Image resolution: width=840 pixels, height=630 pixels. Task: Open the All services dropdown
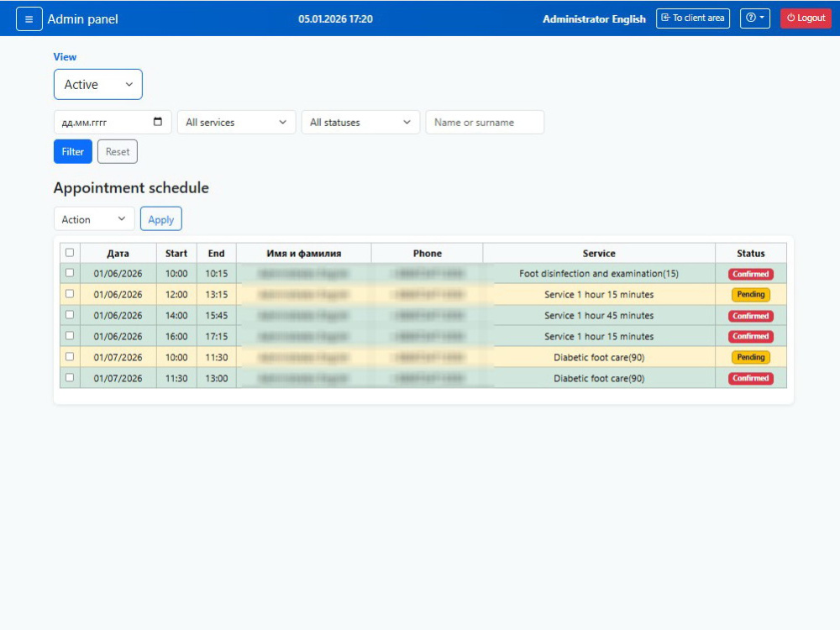point(236,122)
